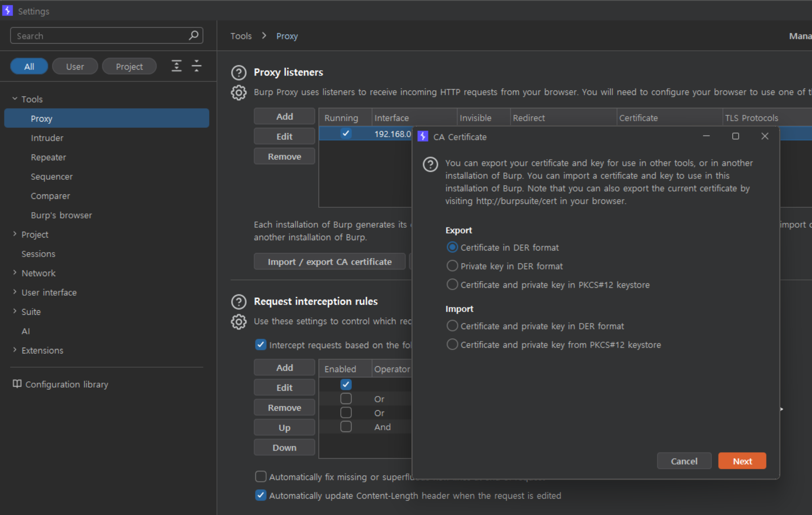Expand the Extensions tree section
The height and width of the screenshot is (515, 812).
(15, 350)
